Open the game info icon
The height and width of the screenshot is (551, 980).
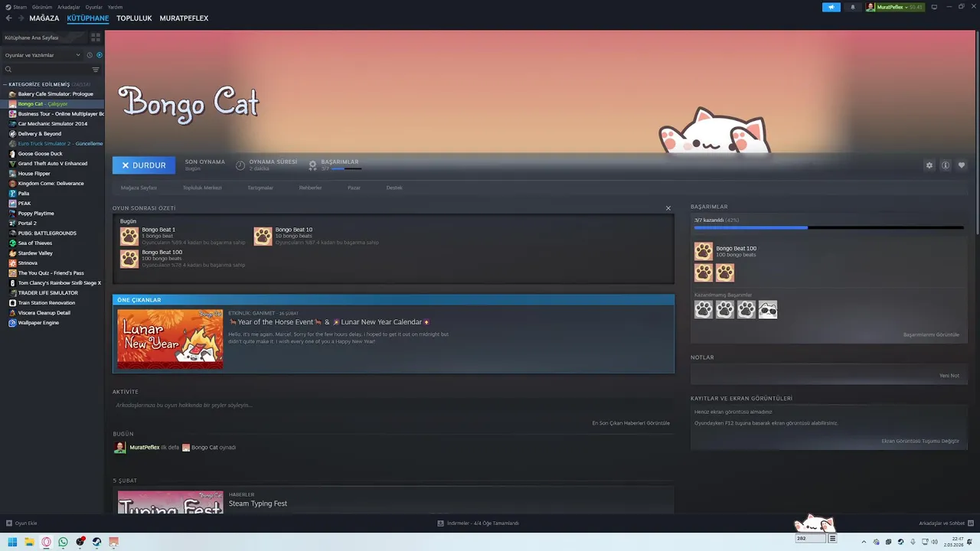[x=946, y=165]
